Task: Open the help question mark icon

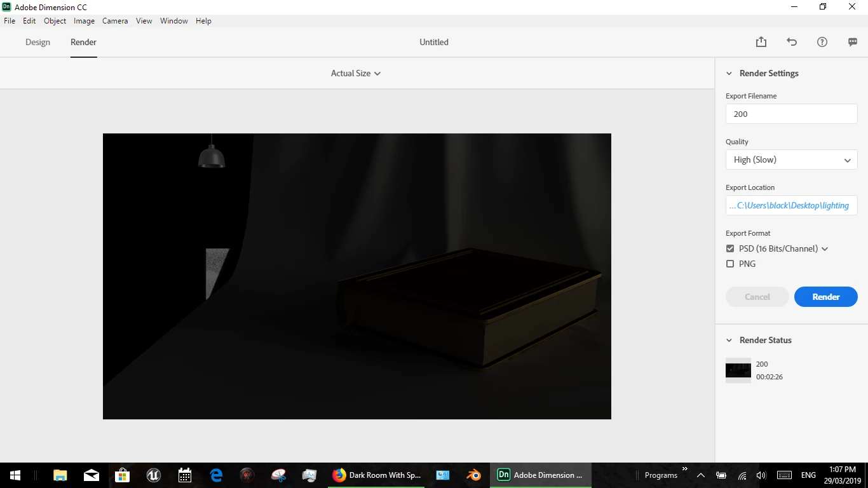Action: click(822, 42)
